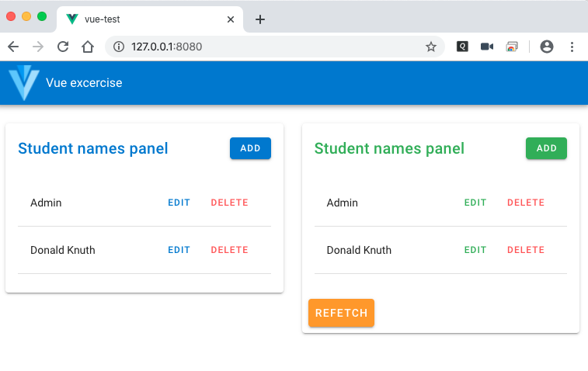Image resolution: width=588 pixels, height=371 pixels.
Task: Delete Admin in the green panel
Action: point(526,203)
